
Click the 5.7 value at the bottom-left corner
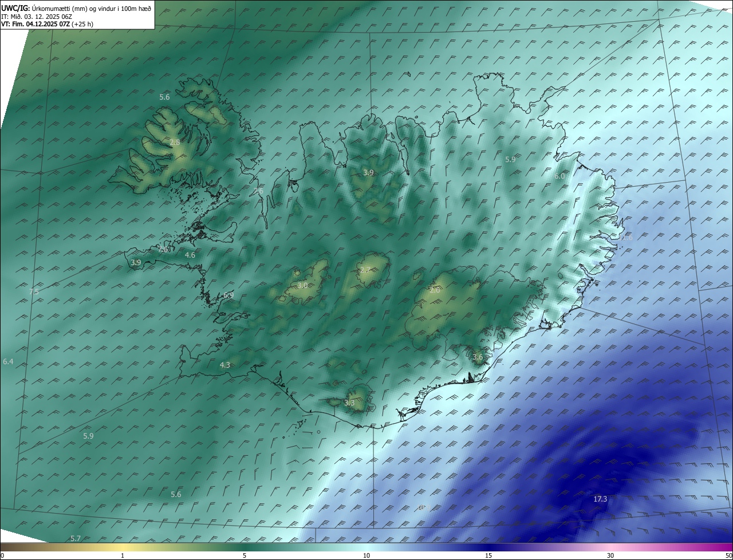click(75, 538)
